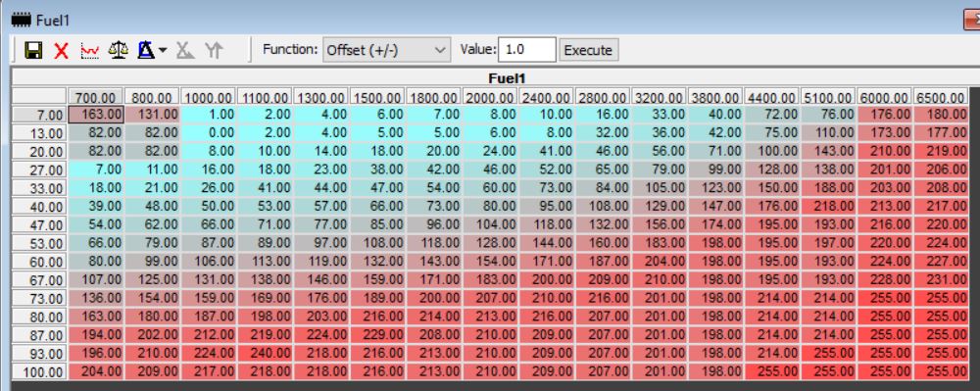Screen dimensions: 980x391
Task: Click cell 204.00 in row 100.00
Action: pyautogui.click(x=96, y=371)
